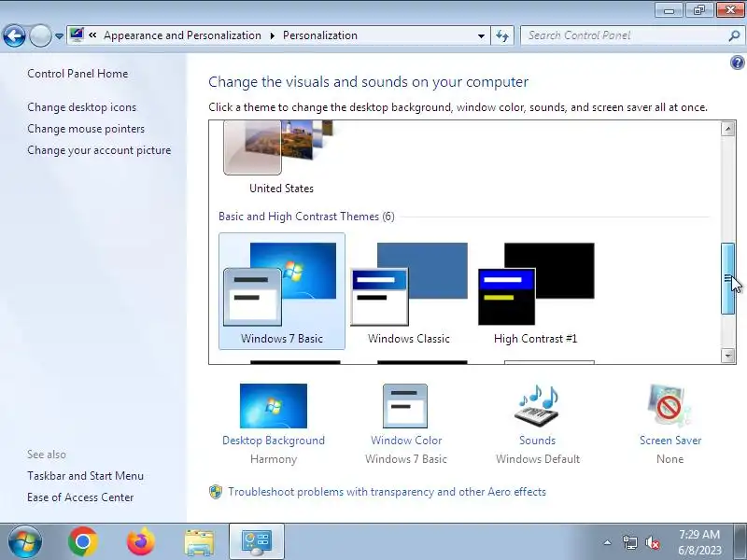The image size is (747, 560).
Task: Click the theme list scroll up arrow
Action: [727, 129]
